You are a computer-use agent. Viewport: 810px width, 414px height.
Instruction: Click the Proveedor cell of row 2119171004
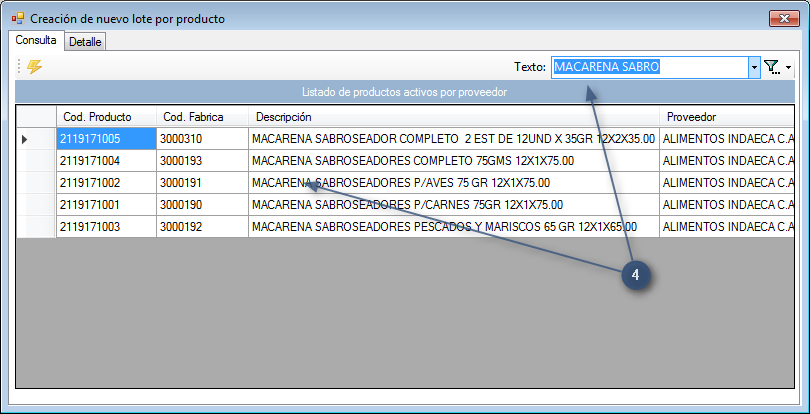(727, 161)
